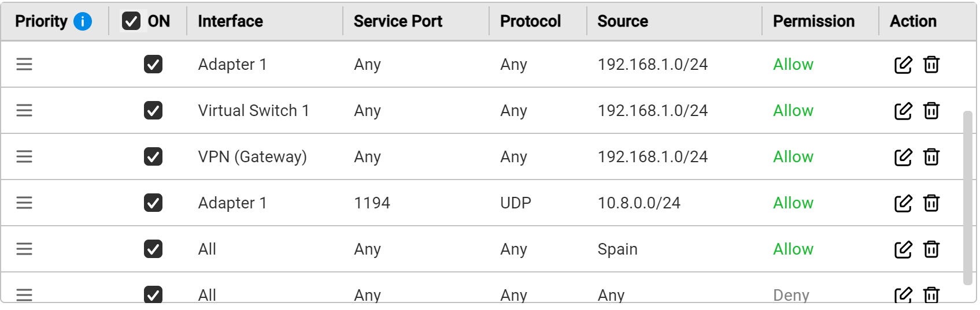Image resolution: width=980 pixels, height=310 pixels.
Task: Disable the Spain rule checkbox
Action: tap(153, 249)
